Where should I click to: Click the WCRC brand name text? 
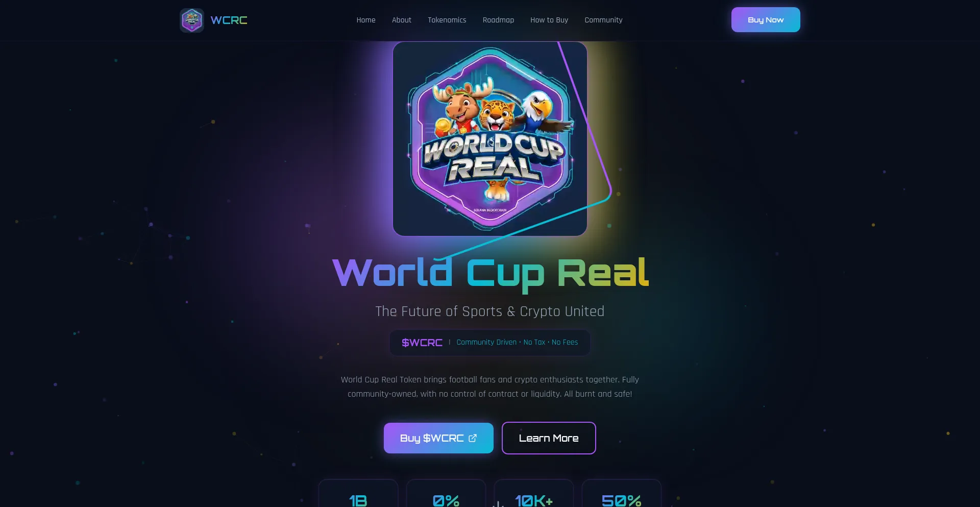[229, 20]
